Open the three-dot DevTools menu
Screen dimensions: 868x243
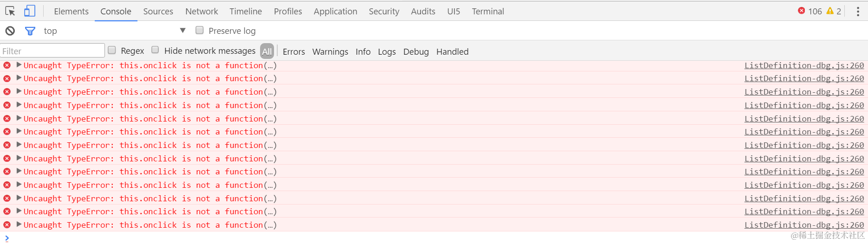click(x=858, y=12)
